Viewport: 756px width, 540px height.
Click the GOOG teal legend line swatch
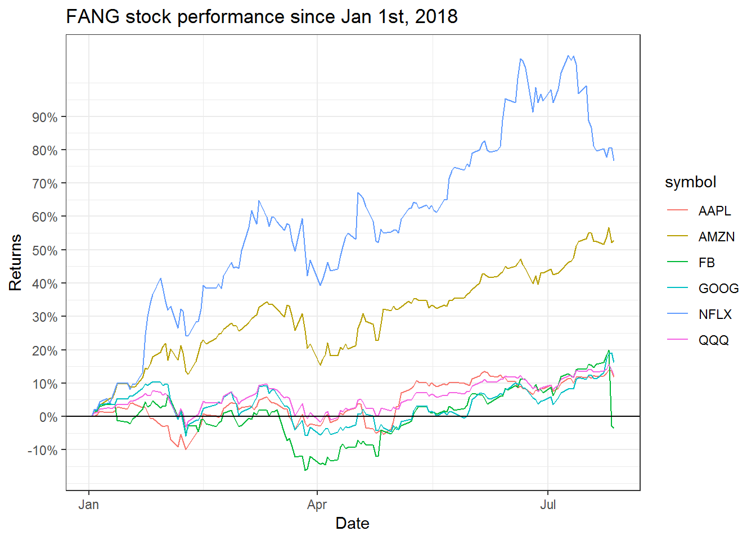click(677, 288)
